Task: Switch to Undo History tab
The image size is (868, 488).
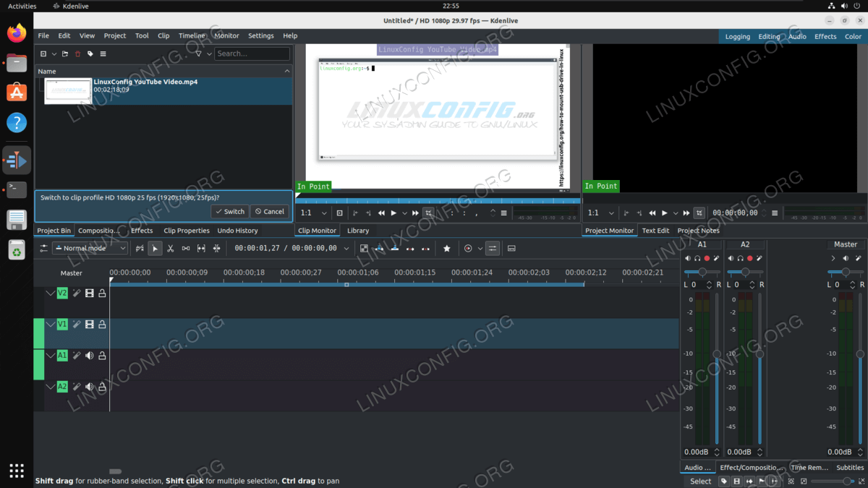Action: 237,231
